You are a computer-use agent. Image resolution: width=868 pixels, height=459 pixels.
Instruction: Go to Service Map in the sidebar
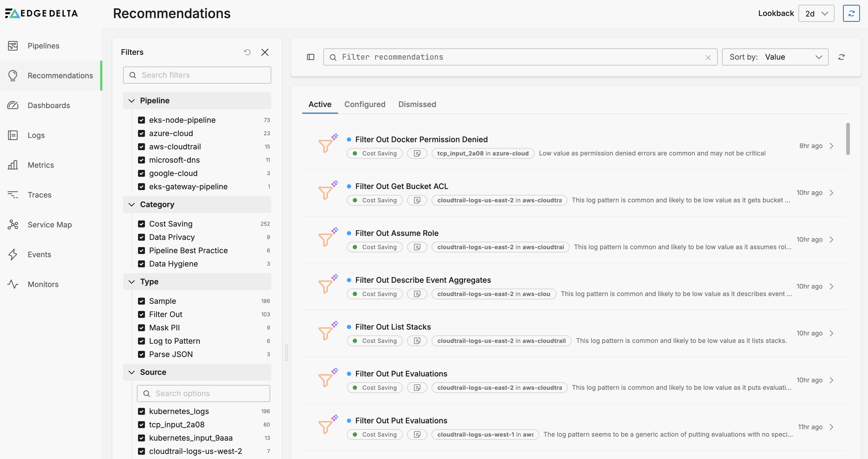(x=51, y=225)
